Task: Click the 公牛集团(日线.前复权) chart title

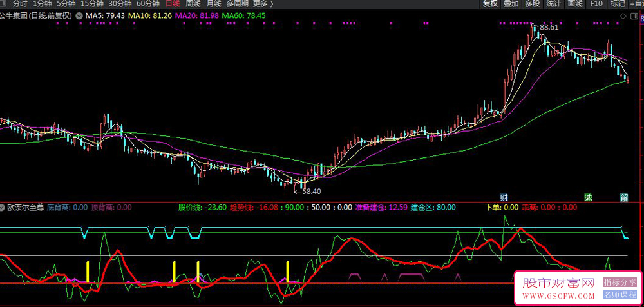Action: click(36, 16)
